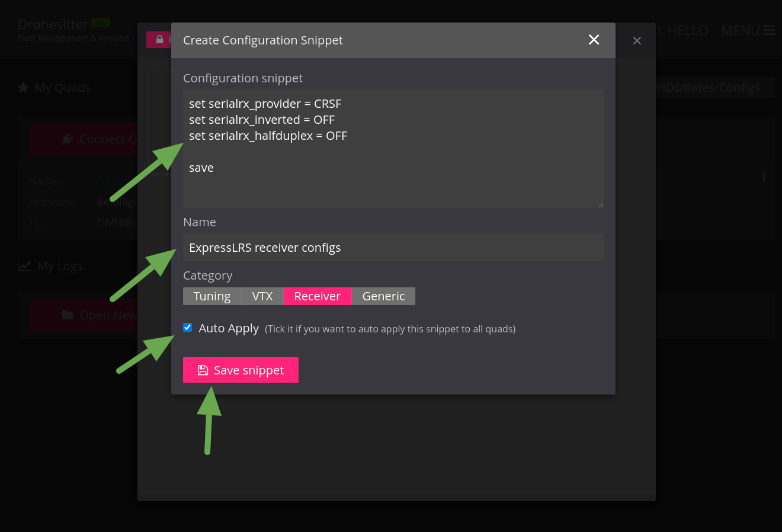Select the VTX category tab
This screenshot has width=782, height=532.
[x=262, y=296]
